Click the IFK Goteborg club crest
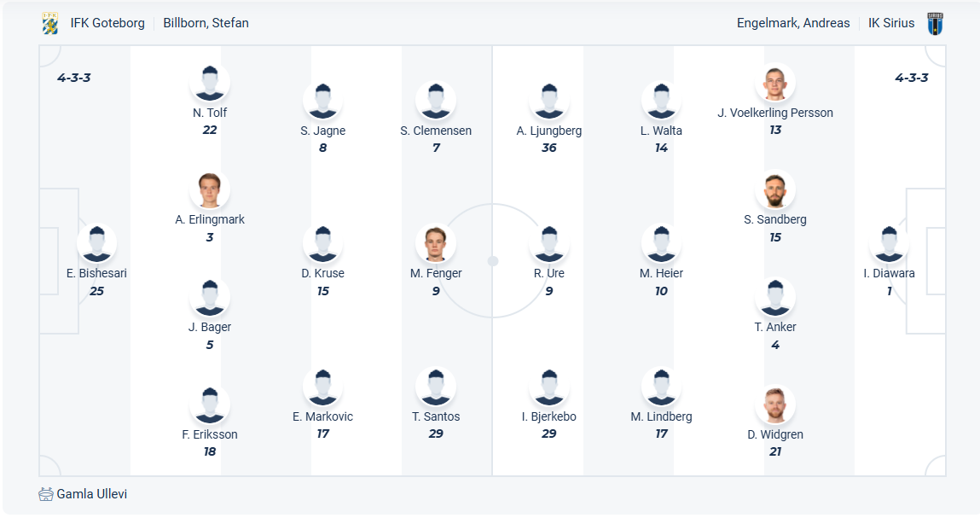This screenshot has height=518, width=980. [50, 23]
